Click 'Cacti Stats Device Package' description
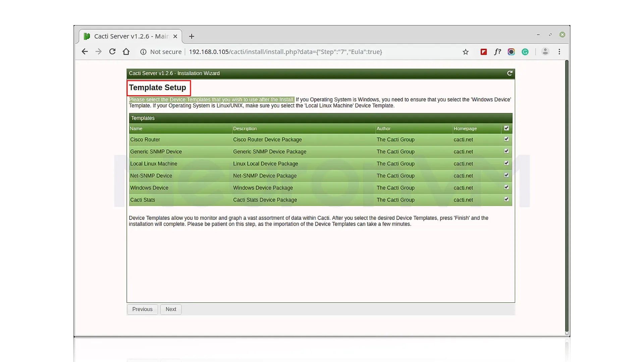The width and height of the screenshot is (644, 362). (265, 200)
